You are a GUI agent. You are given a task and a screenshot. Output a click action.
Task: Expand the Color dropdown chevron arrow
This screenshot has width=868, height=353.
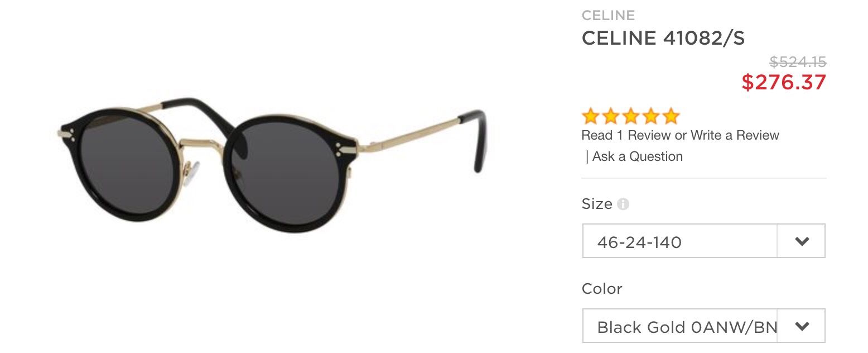coord(802,326)
